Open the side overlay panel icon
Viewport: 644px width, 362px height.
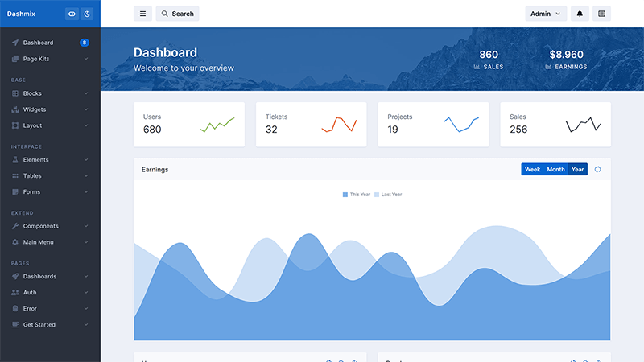(601, 14)
